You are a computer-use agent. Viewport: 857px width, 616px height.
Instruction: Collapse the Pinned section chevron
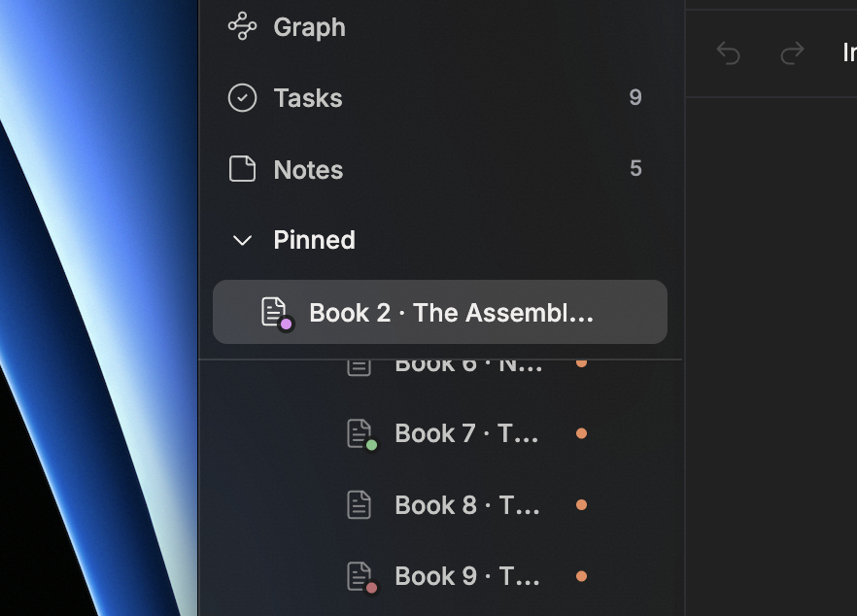(242, 240)
